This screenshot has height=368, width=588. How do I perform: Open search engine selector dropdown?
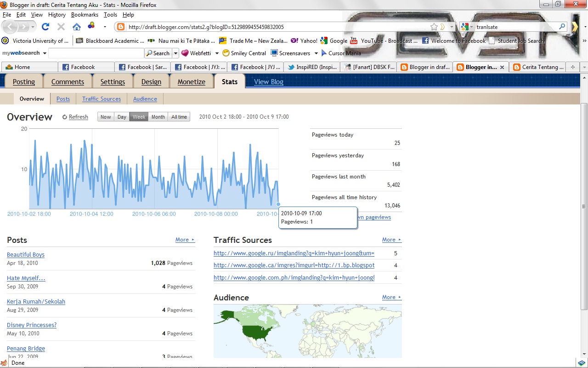[x=468, y=27]
